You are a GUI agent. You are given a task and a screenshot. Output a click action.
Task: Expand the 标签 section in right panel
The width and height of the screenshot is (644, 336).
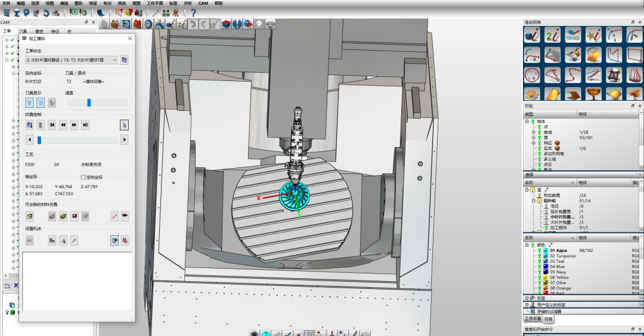click(527, 298)
